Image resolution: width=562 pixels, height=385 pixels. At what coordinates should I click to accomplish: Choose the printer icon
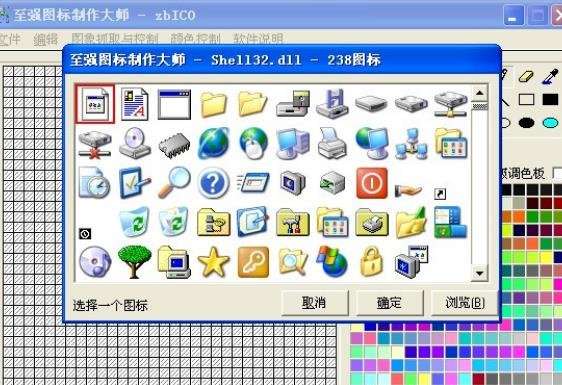(332, 143)
